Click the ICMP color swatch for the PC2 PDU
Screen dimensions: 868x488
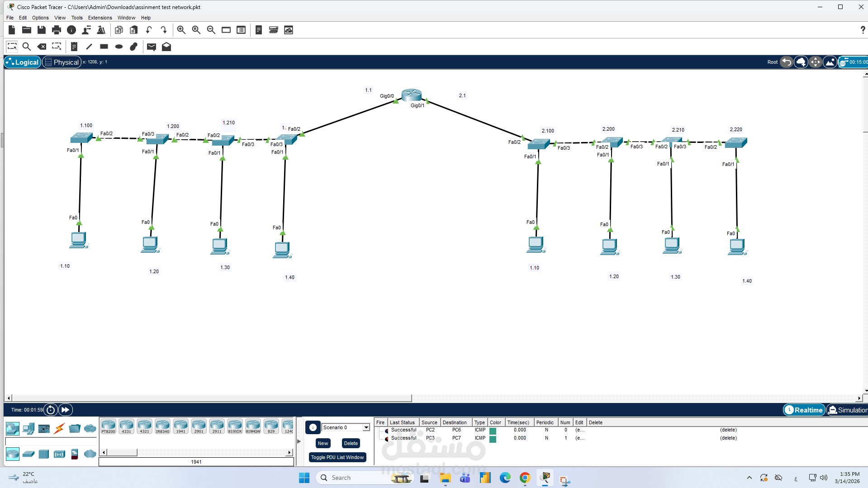pos(492,430)
